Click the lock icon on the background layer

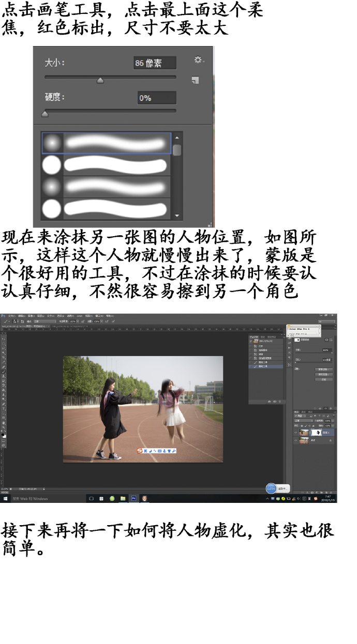pos(331,440)
